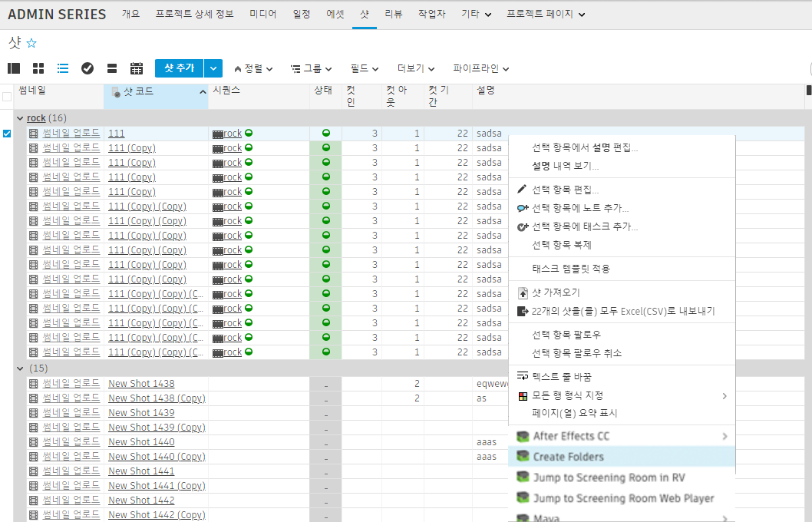The height and width of the screenshot is (522, 812).
Task: Open the calendar view icon
Action: [x=136, y=68]
